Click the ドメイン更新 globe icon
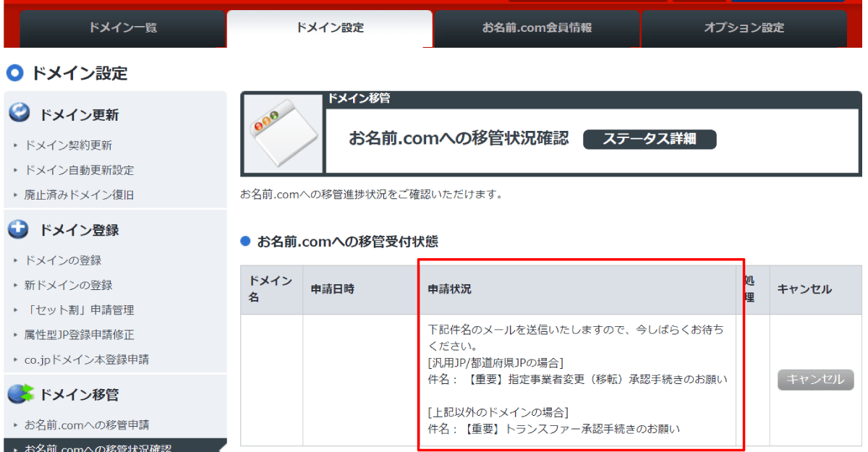The height and width of the screenshot is (452, 868). [x=20, y=114]
